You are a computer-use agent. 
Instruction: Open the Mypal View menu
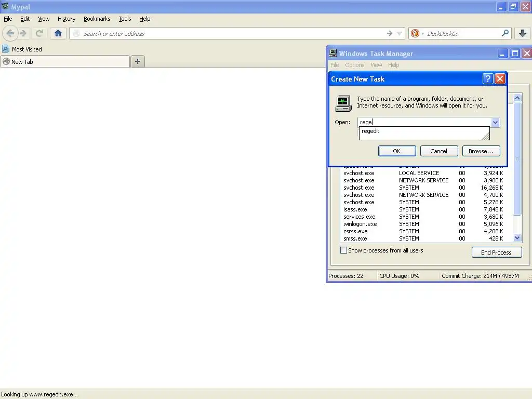tap(44, 19)
